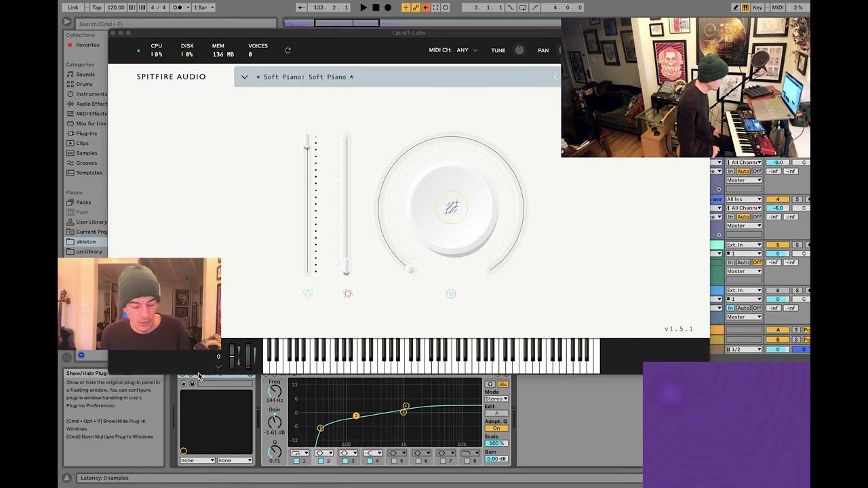Viewport: 868px width, 488px height.
Task: Open band 1 filter type dropdown
Action: tap(300, 453)
